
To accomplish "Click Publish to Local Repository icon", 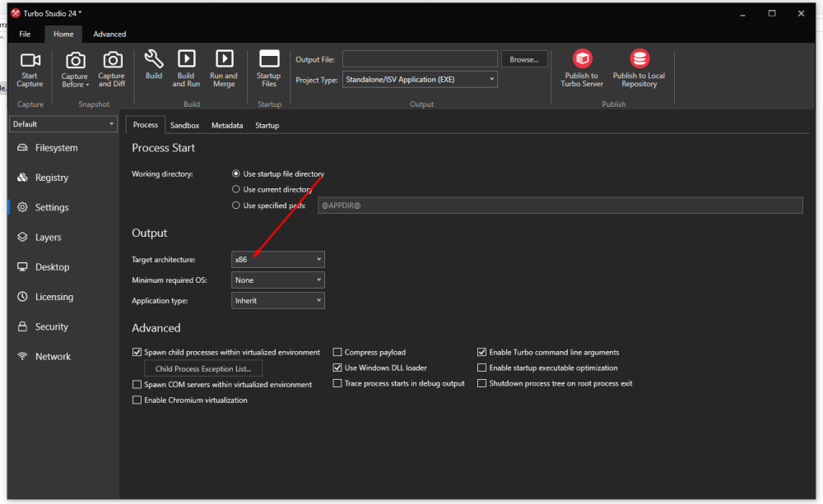I will click(639, 58).
